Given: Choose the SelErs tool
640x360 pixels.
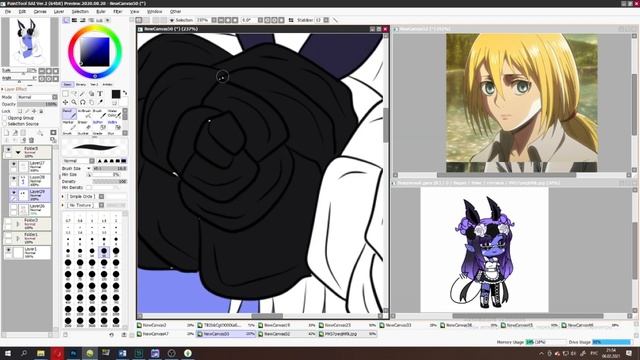Looking at the screenshot, I should click(x=113, y=125).
